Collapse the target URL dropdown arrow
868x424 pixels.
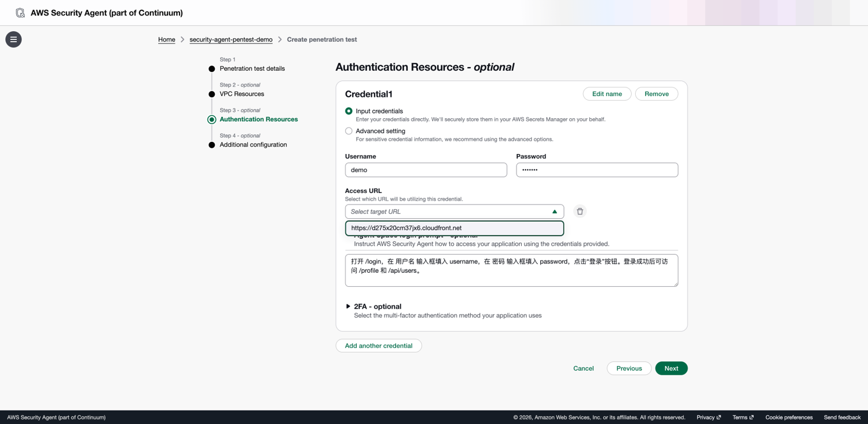pyautogui.click(x=554, y=211)
